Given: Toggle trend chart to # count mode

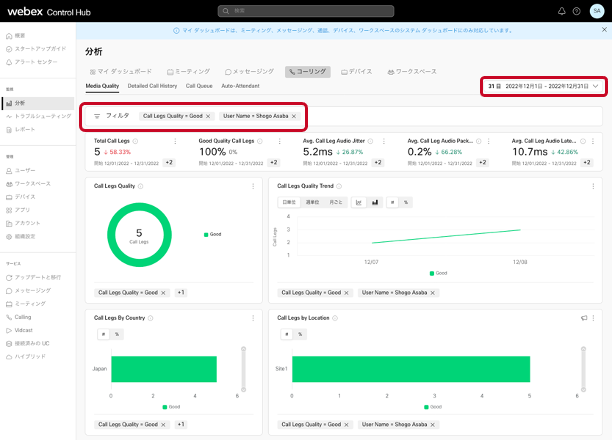Looking at the screenshot, I should click(393, 202).
